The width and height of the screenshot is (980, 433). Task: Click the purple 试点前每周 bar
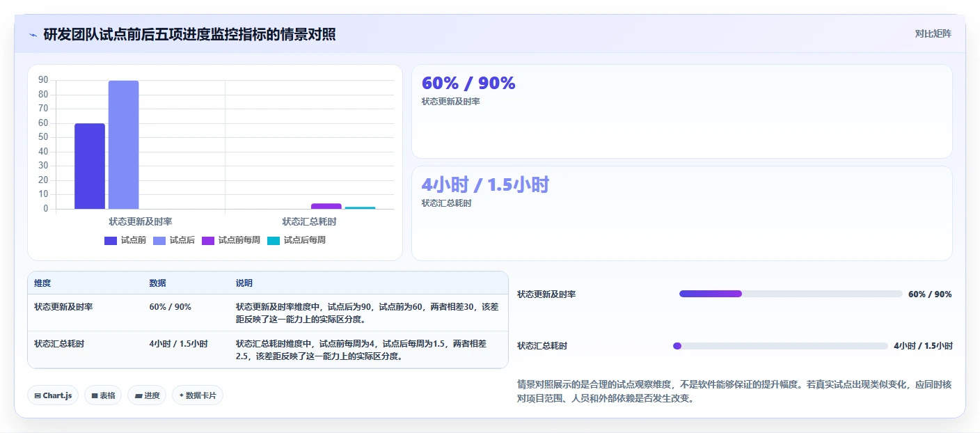326,206
